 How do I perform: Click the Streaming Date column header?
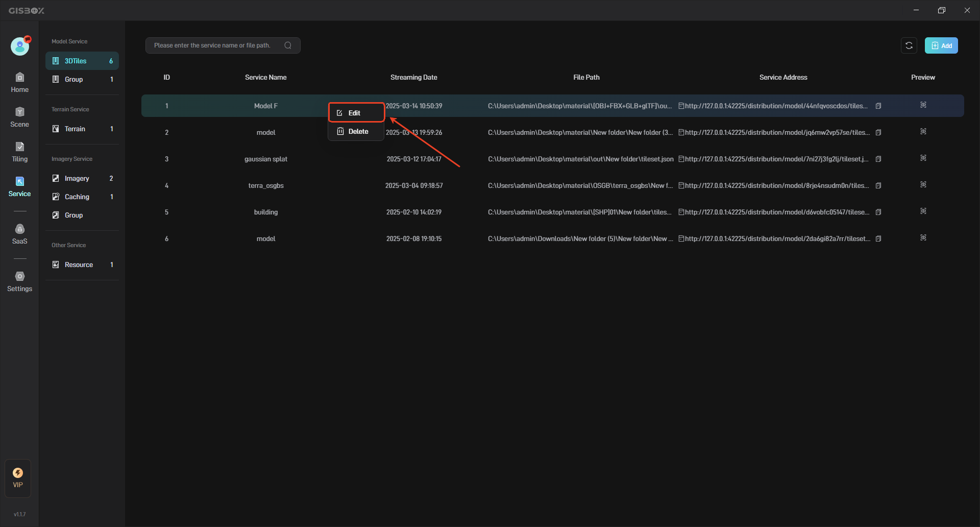click(x=414, y=77)
